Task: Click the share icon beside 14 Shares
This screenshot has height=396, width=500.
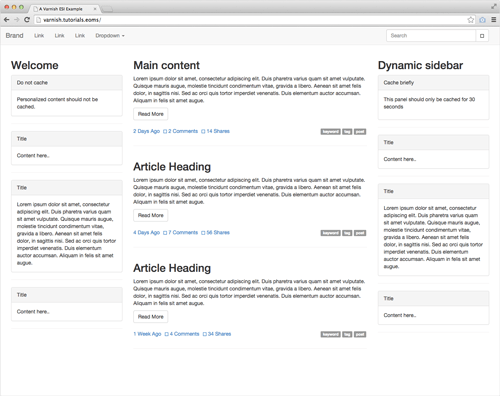Action: point(203,131)
